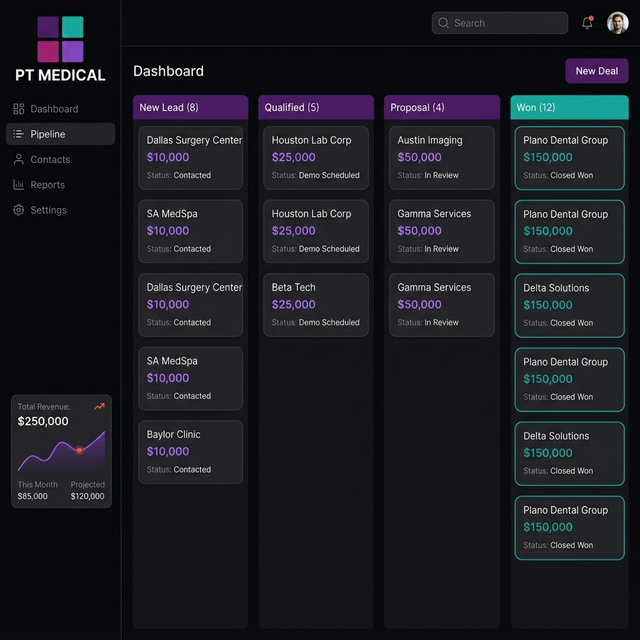Click the magnifier icon in search box
This screenshot has height=640, width=640.
pyautogui.click(x=443, y=23)
